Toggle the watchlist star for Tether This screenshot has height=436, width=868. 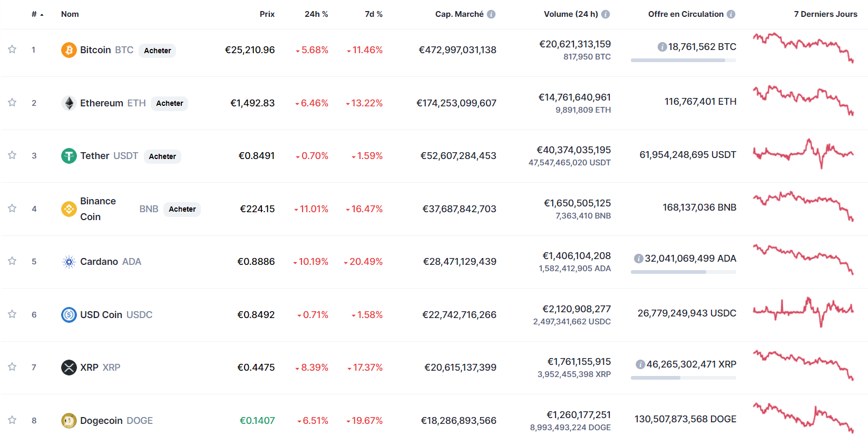pyautogui.click(x=12, y=155)
